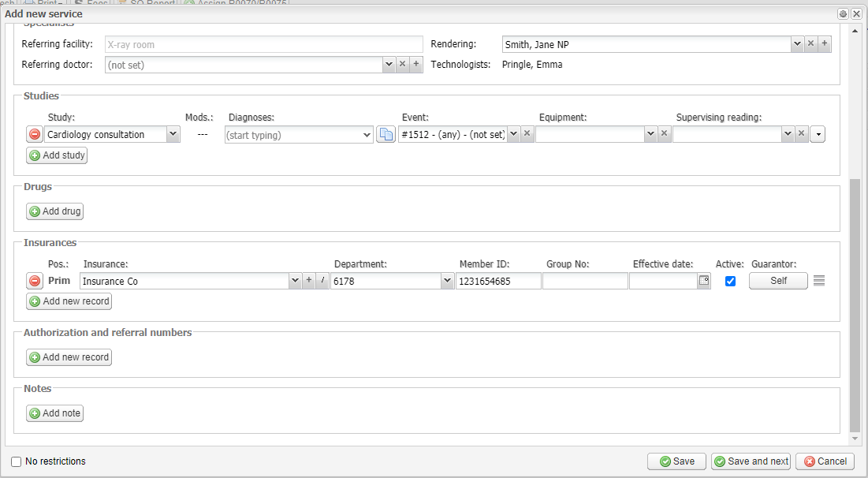
Task: Remove the Cardiology consultation study row
Action: point(35,134)
